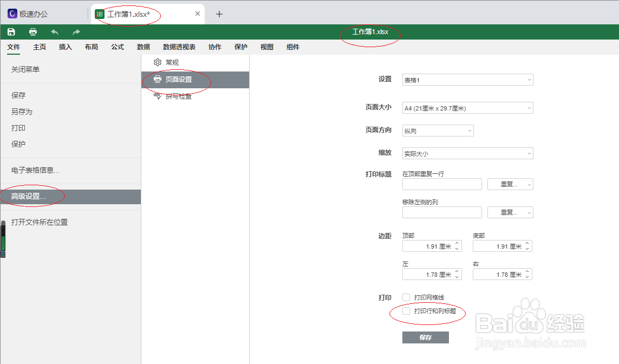
Task: Click the 页面设置 printer icon
Action: [157, 80]
